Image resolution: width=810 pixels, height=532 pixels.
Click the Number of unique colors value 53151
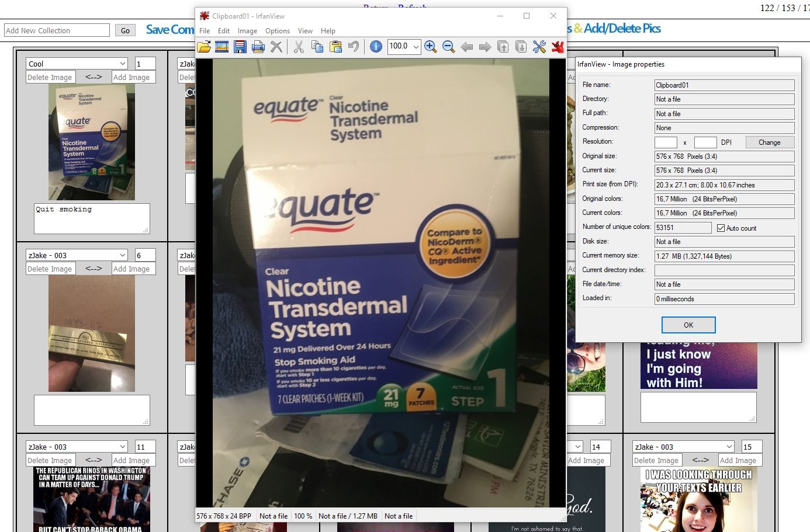click(683, 228)
